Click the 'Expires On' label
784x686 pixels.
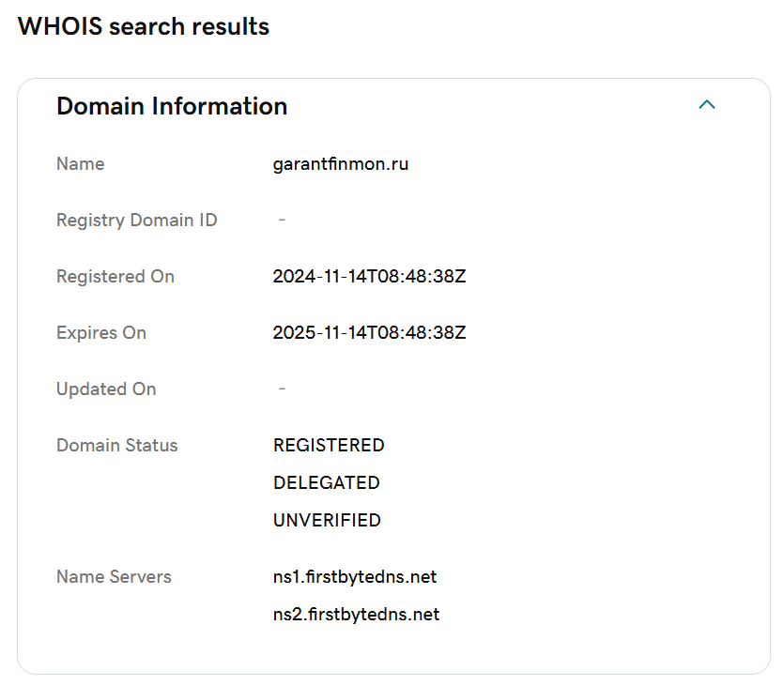[x=101, y=333]
